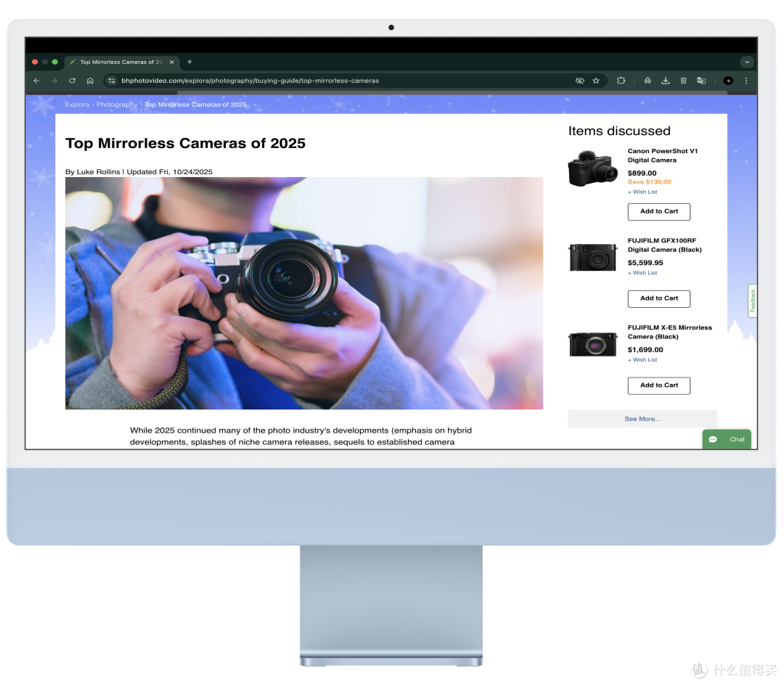Add the FUJIFILM X-E5 to cart
The height and width of the screenshot is (686, 784).
[659, 385]
